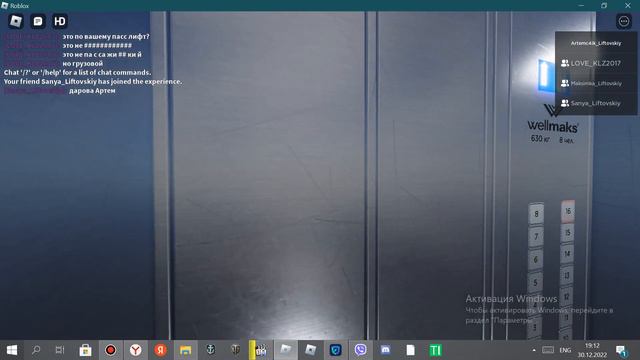This screenshot has width=640, height=360.
Task: Open World of Warships anchor icon
Action: pos(211,350)
